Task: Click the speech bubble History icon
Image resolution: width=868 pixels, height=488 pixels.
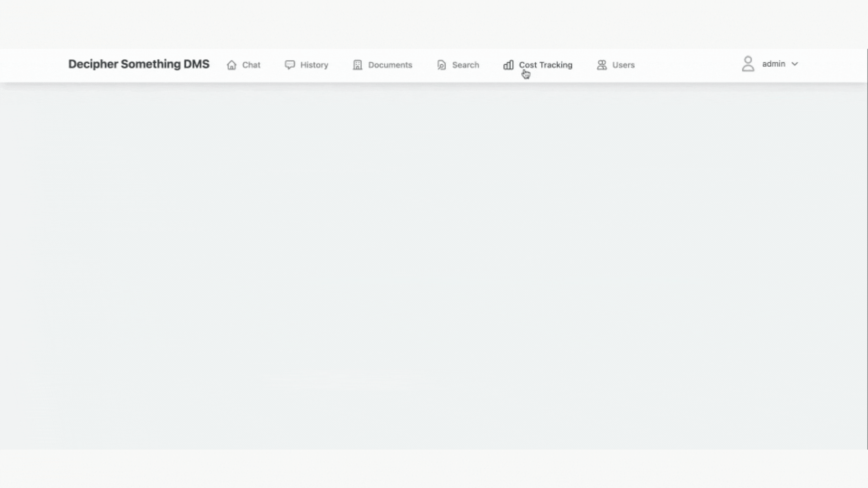Action: pos(290,65)
